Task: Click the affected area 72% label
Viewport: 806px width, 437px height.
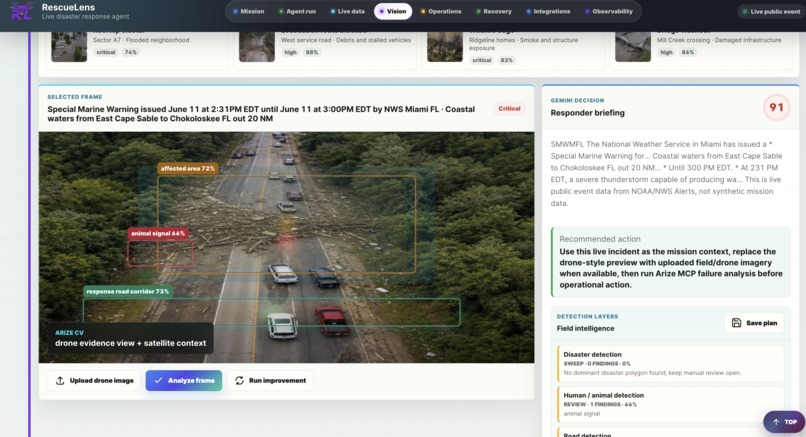Action: point(188,169)
